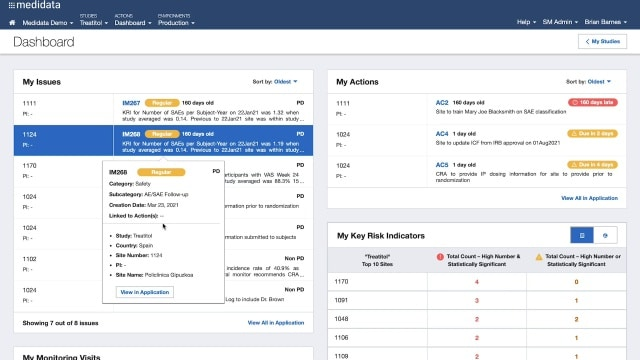This screenshot has width=640, height=360.
Task: Change the My Actions sort order from Oldest
Action: [x=599, y=82]
